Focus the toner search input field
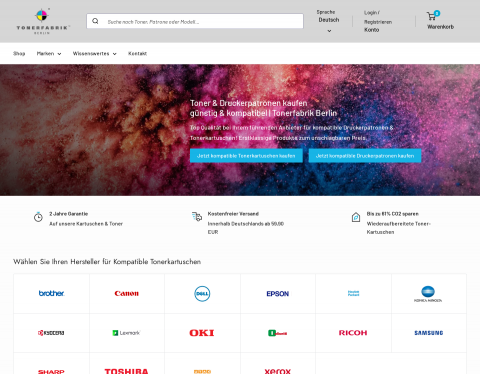This screenshot has width=480, height=374. tap(195, 21)
